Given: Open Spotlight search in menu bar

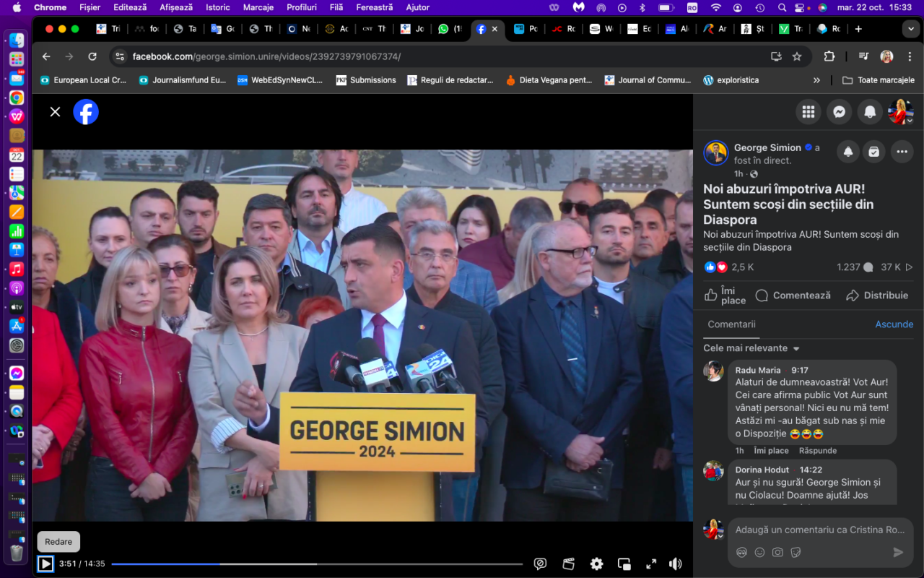Looking at the screenshot, I should click(783, 7).
